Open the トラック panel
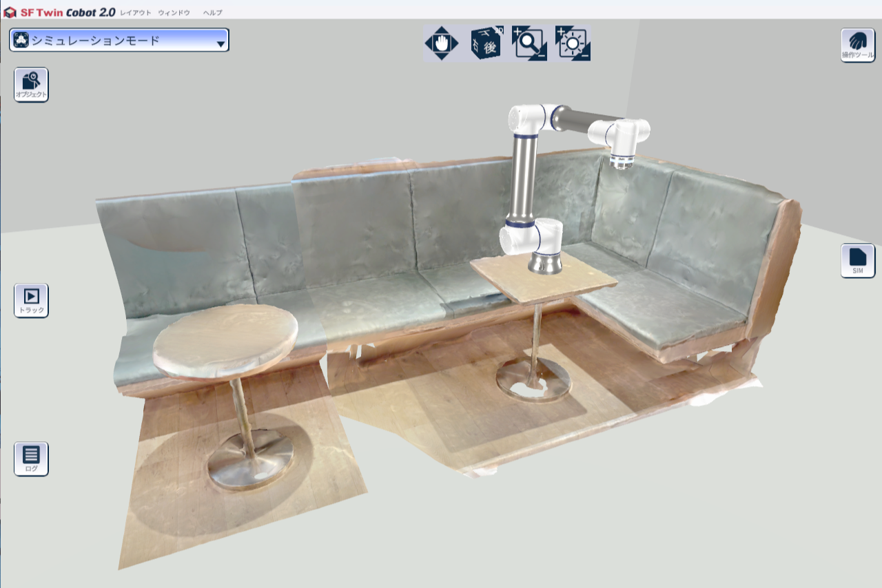Screen dimensions: 882x588 pyautogui.click(x=30, y=300)
